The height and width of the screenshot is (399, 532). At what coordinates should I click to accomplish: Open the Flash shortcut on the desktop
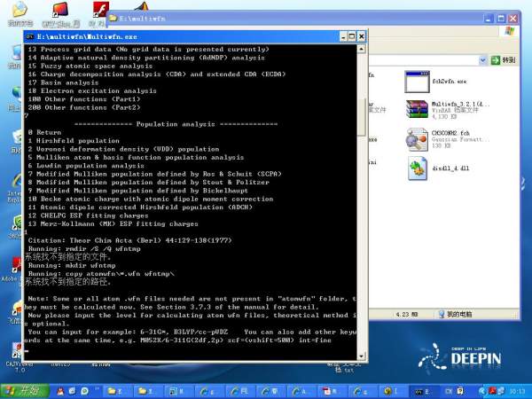[101, 10]
